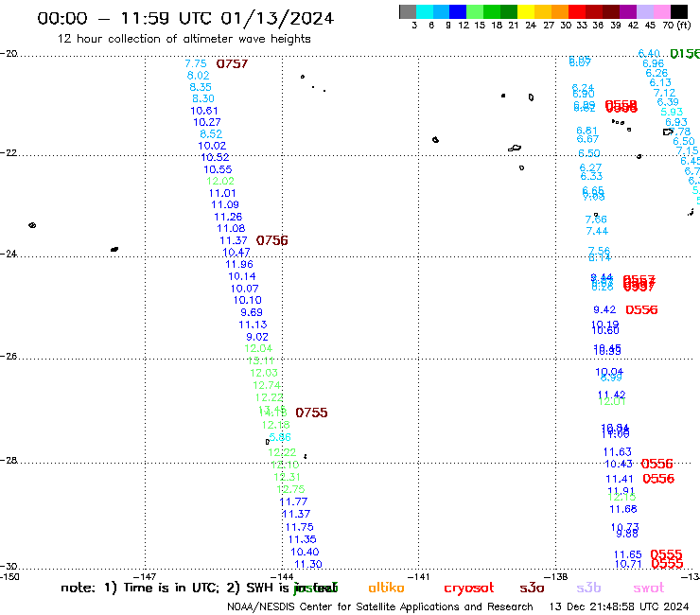Click the 'altika' satellite legend label
700x615 pixels.
click(x=386, y=588)
